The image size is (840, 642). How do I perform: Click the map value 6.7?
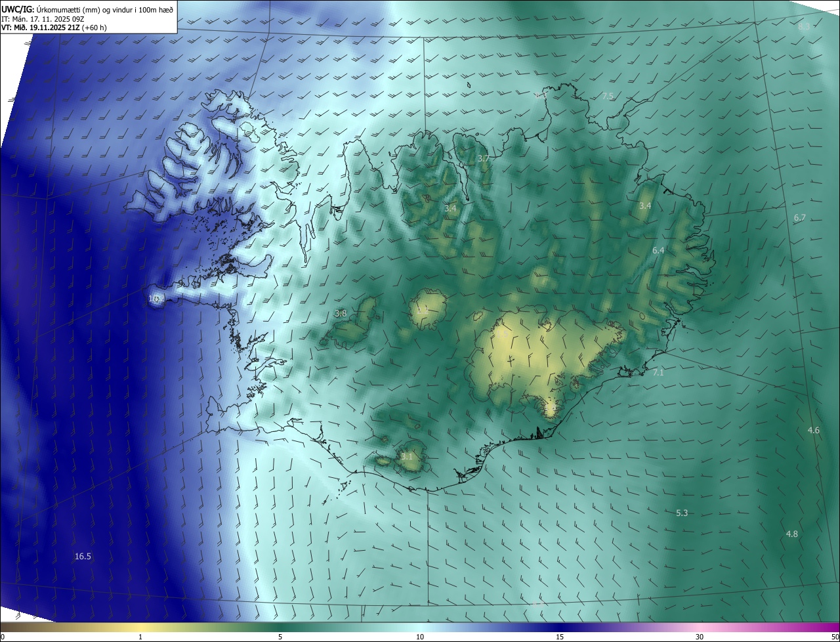[799, 218]
